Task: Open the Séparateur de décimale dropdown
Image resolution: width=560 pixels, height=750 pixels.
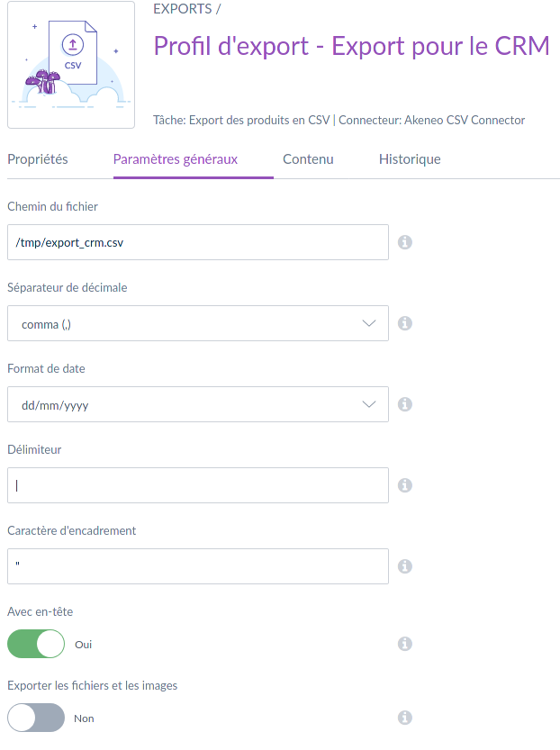Action: [x=197, y=323]
